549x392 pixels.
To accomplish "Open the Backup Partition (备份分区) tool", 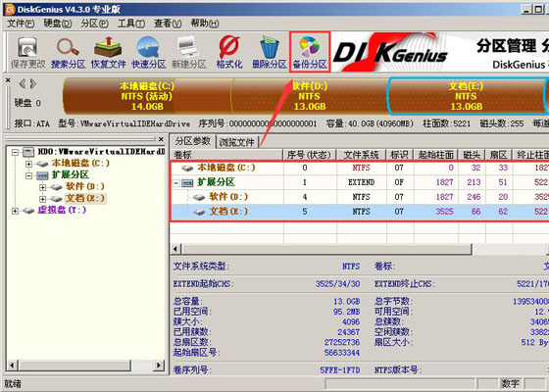I will 310,53.
